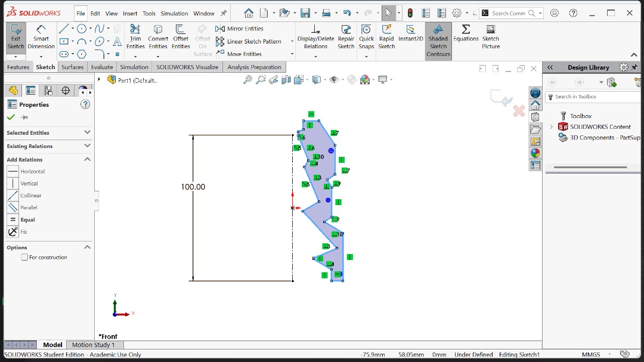Click Linear Sketch Pattern
Image resolution: width=644 pixels, height=362 pixels.
[x=249, y=42]
